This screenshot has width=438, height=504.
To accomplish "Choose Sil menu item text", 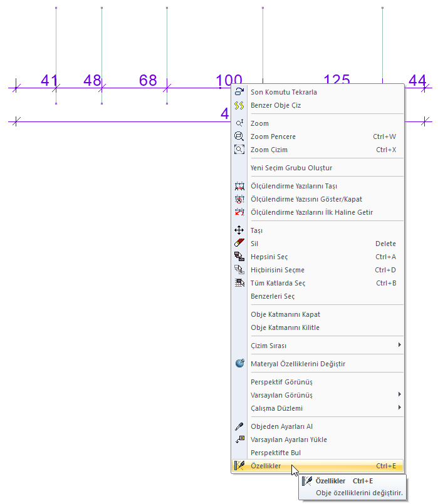I will tap(254, 244).
